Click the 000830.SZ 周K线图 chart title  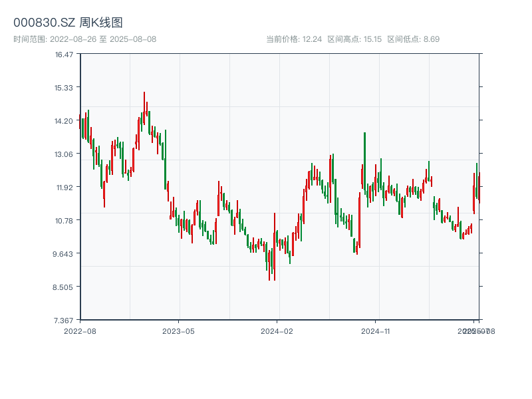pos(68,23)
